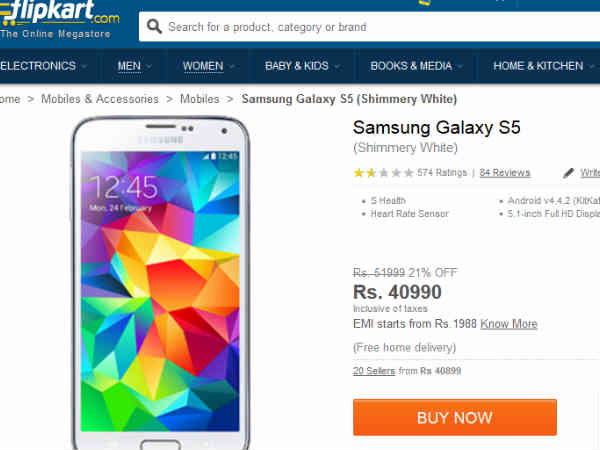
Task: Open the 84 Reviews link
Action: pyautogui.click(x=505, y=173)
